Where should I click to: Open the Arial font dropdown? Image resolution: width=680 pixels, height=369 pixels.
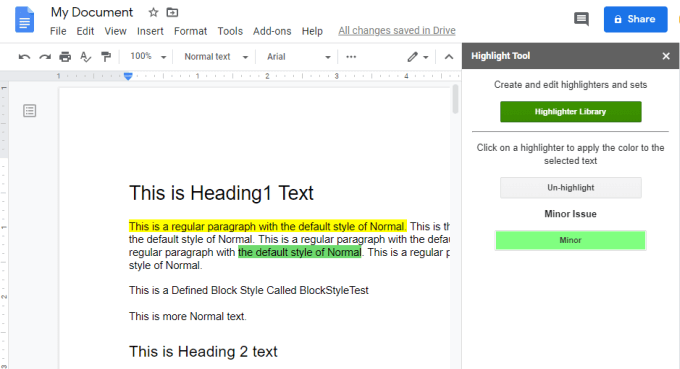click(299, 57)
